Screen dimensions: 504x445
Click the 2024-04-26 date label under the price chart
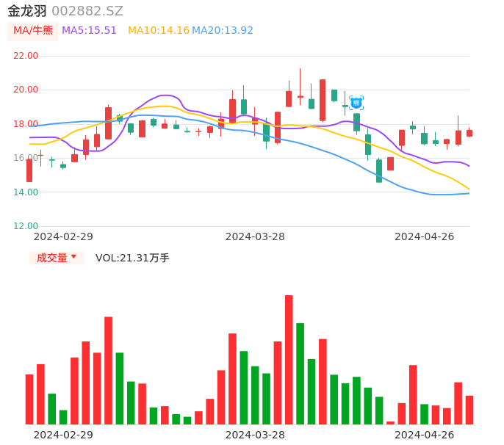(x=424, y=236)
